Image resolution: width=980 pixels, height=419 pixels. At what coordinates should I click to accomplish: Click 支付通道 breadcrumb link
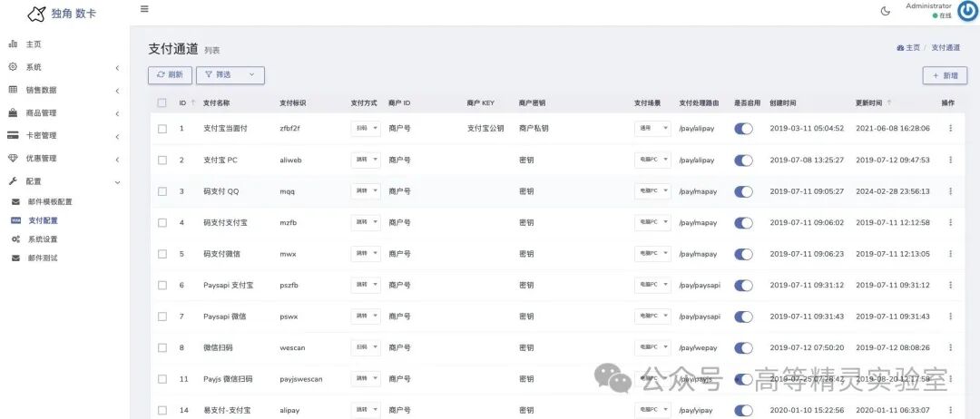(946, 47)
